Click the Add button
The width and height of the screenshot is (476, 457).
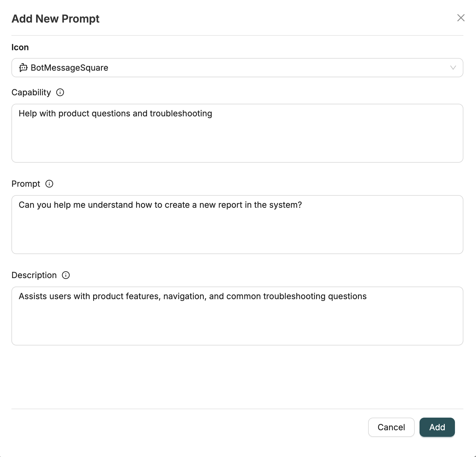pyautogui.click(x=437, y=427)
